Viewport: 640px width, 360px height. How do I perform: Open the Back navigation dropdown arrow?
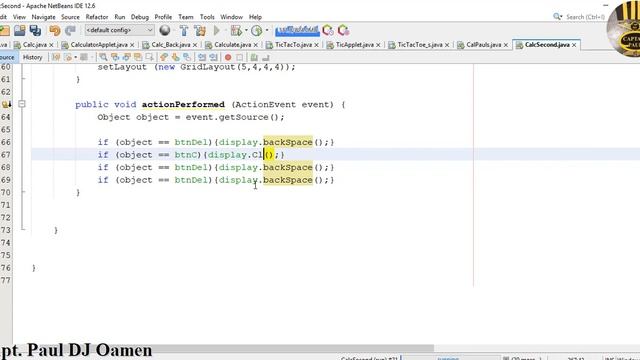[x=76, y=57]
